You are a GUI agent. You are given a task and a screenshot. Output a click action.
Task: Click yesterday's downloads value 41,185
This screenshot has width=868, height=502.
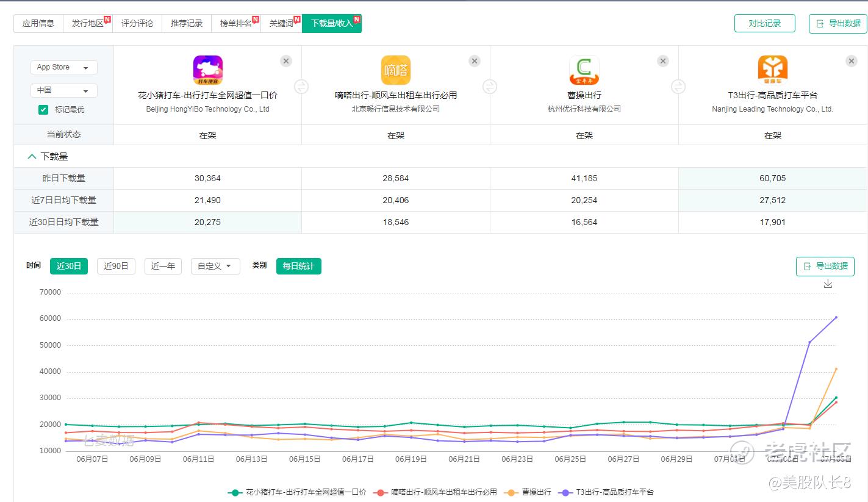tap(584, 179)
